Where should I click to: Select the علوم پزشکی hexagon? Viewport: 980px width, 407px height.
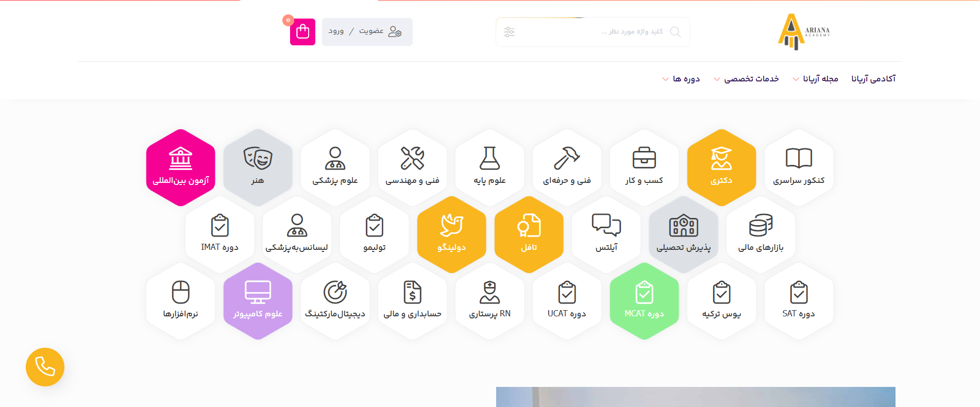pyautogui.click(x=335, y=167)
